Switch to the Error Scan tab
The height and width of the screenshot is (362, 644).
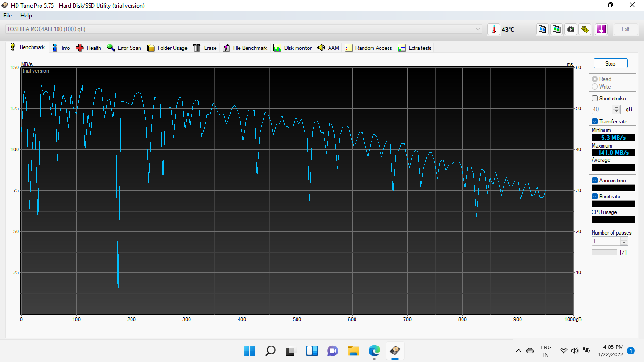coord(124,48)
